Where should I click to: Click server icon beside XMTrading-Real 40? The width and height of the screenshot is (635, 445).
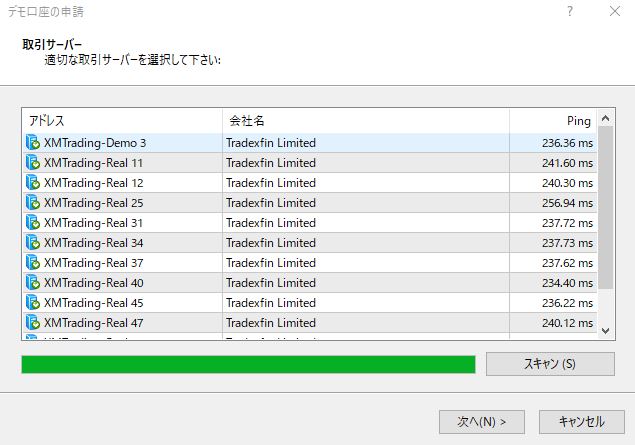[33, 283]
